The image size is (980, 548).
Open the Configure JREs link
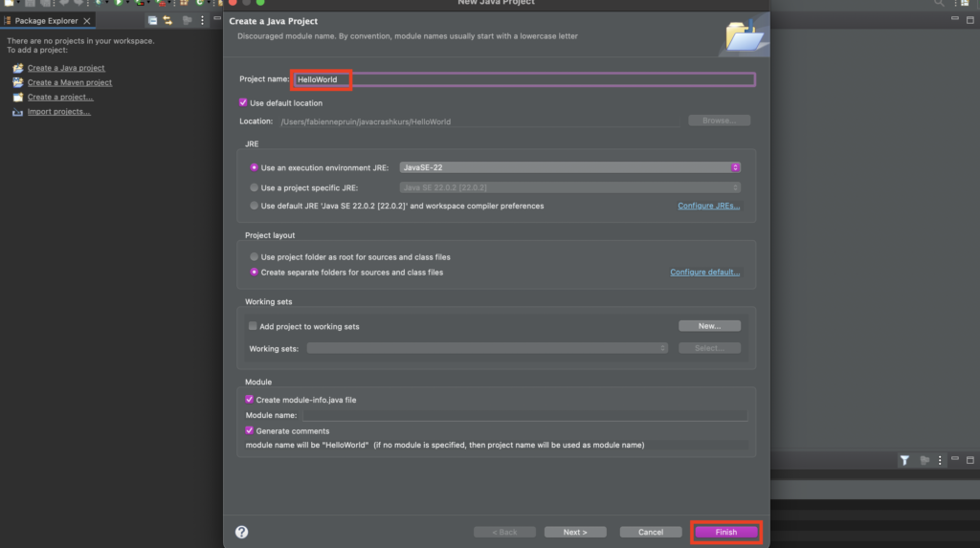708,206
